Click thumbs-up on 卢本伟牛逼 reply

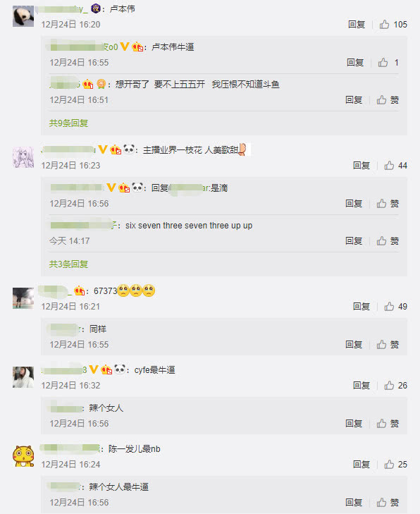coord(383,63)
